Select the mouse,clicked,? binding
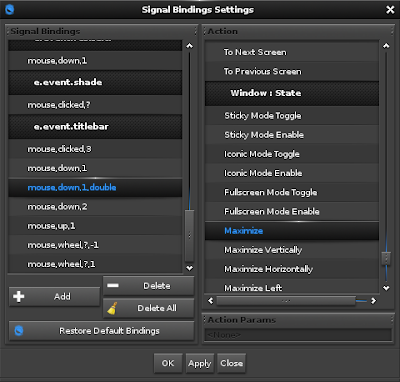 (95, 105)
